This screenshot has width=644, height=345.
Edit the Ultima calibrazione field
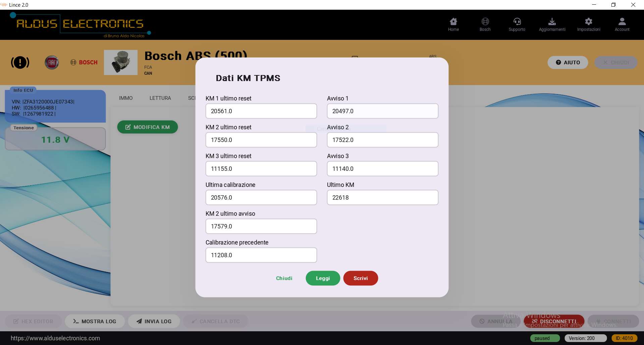(x=261, y=197)
